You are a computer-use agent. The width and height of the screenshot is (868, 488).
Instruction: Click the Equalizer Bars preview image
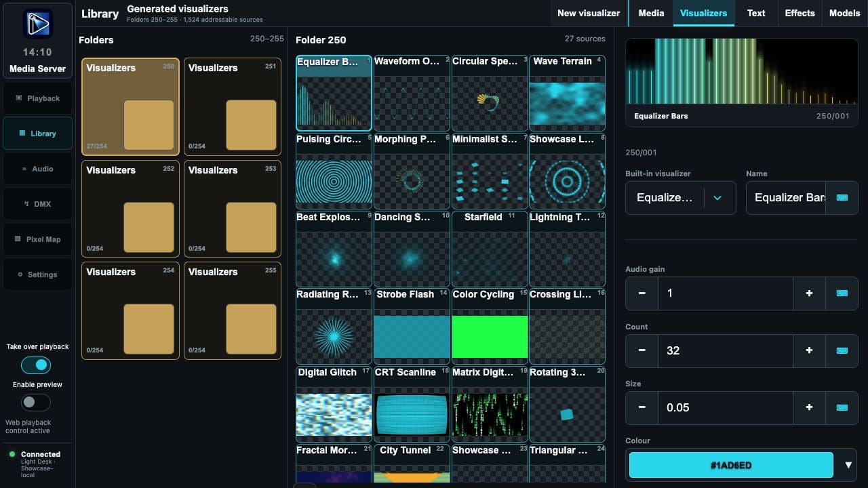pyautogui.click(x=741, y=71)
